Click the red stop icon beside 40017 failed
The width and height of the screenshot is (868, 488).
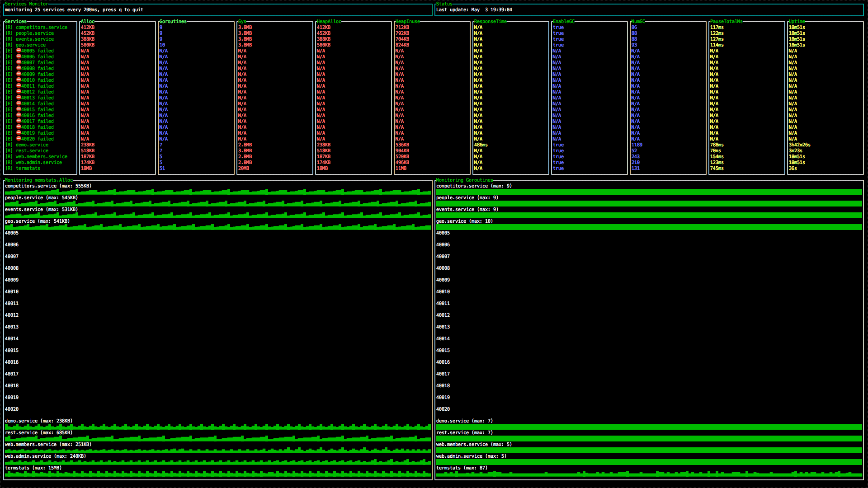19,121
